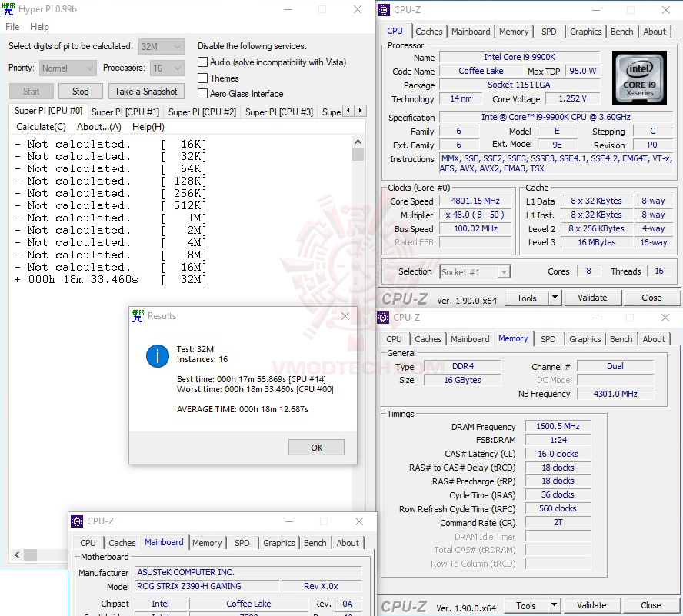
Task: Open the CPU tab in the Mainboard CPU-Z window
Action: point(88,543)
